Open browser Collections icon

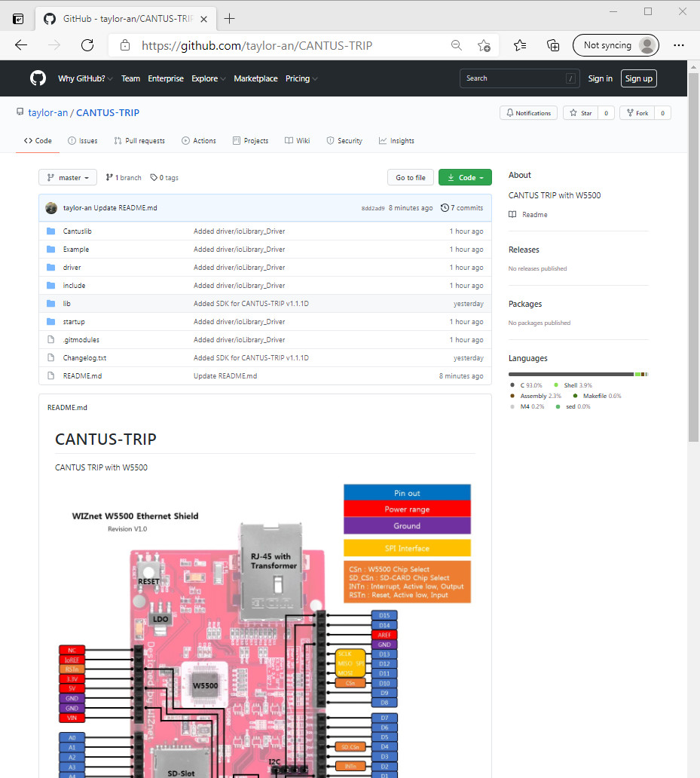tap(553, 46)
